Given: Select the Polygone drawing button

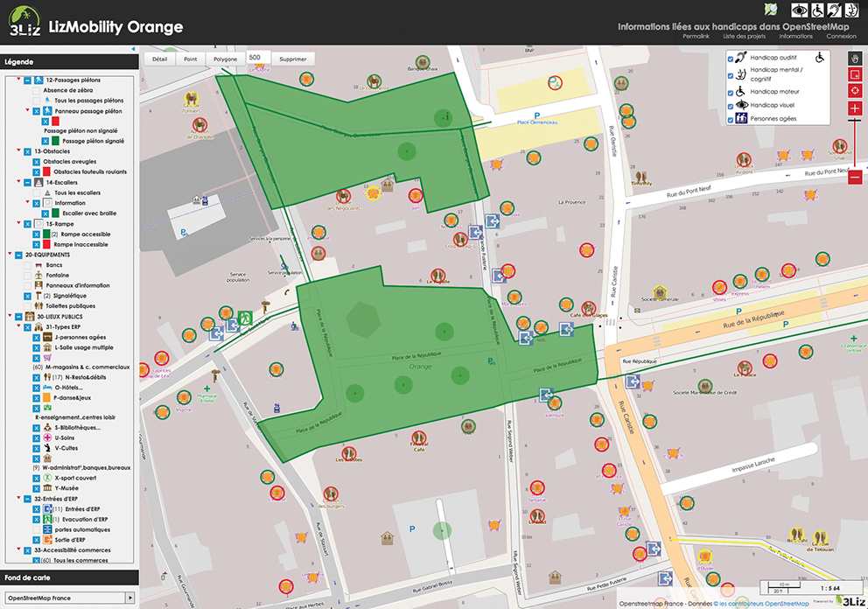Looking at the screenshot, I should click(x=225, y=59).
